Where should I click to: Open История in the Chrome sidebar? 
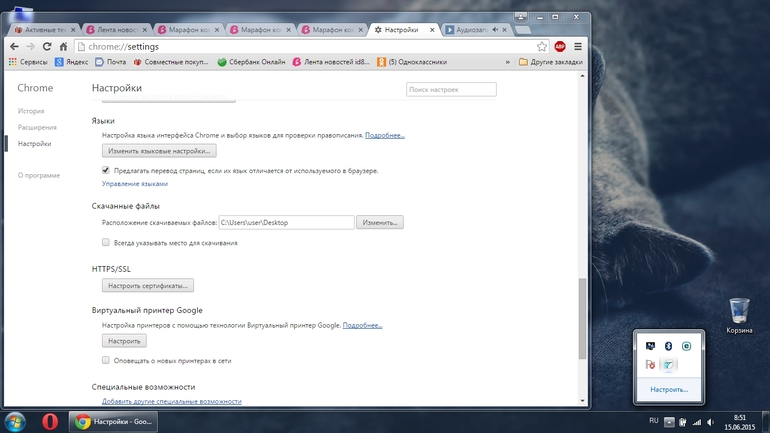point(31,111)
